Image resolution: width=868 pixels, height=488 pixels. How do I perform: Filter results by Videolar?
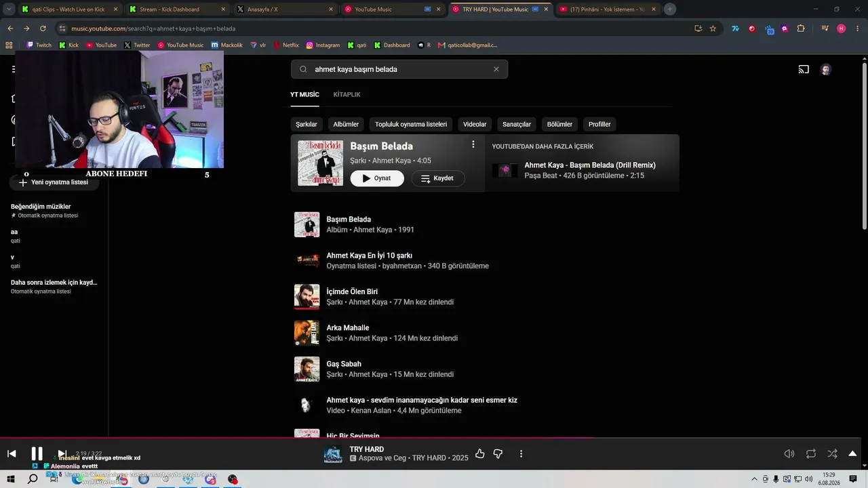(x=475, y=124)
